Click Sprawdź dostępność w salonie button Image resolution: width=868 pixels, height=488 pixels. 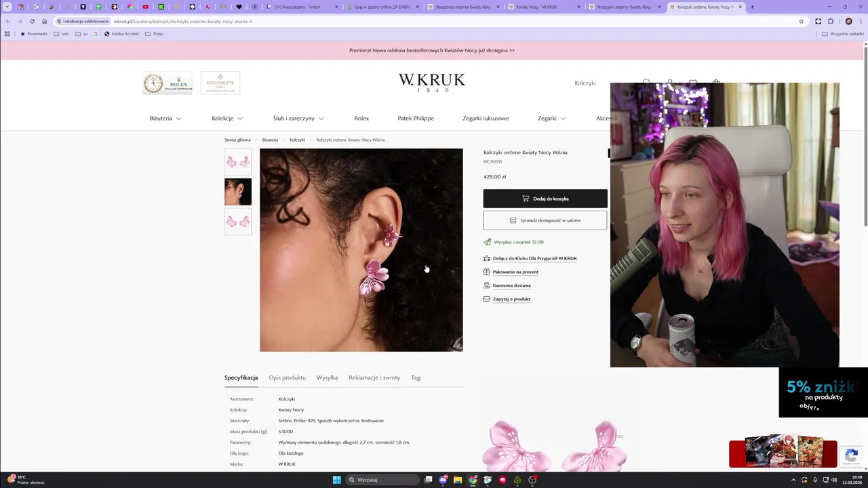[x=545, y=220]
